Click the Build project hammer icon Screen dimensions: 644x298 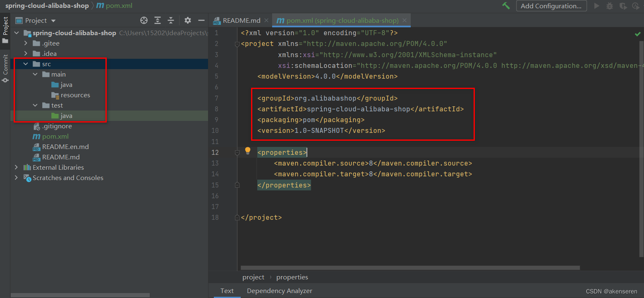pyautogui.click(x=506, y=6)
